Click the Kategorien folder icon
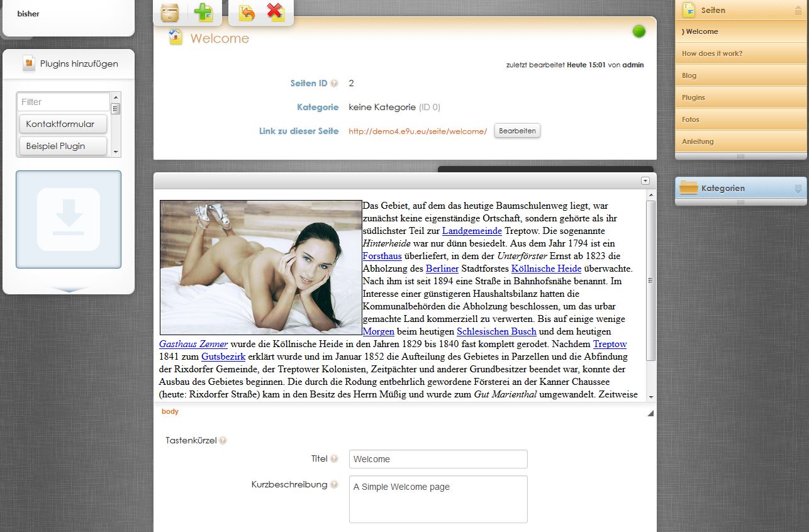809x532 pixels. pos(689,187)
